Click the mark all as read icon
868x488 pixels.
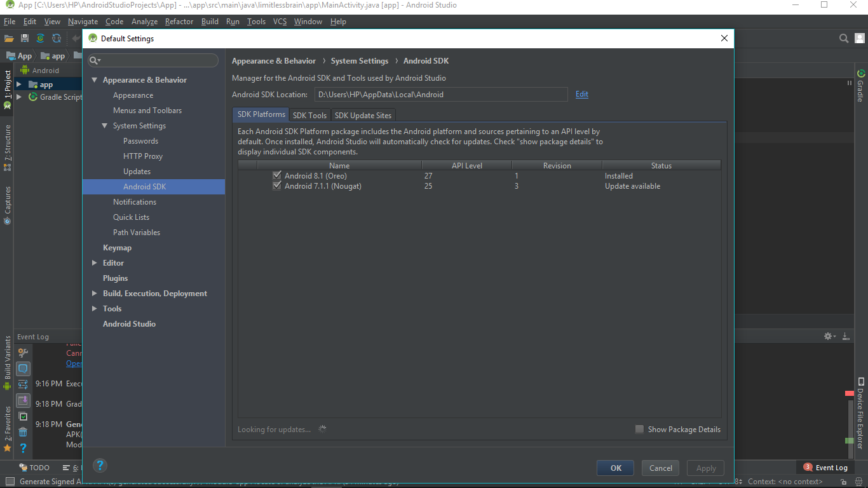pyautogui.click(x=23, y=417)
